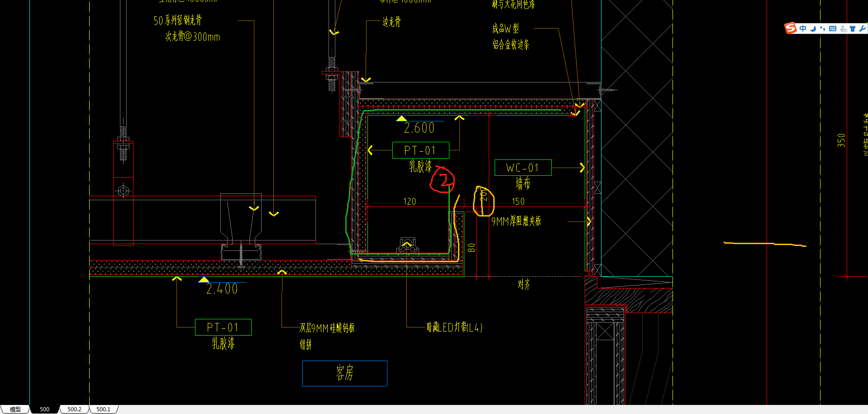Open the skin shirt icon in IME bar
Screen dimensions: 868x414
tap(853, 29)
